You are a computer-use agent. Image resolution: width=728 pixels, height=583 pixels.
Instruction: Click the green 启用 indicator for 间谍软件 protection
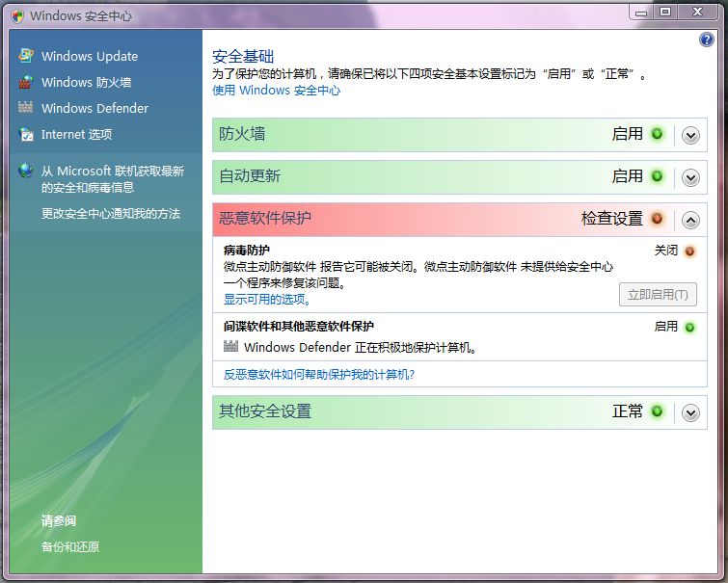[690, 328]
